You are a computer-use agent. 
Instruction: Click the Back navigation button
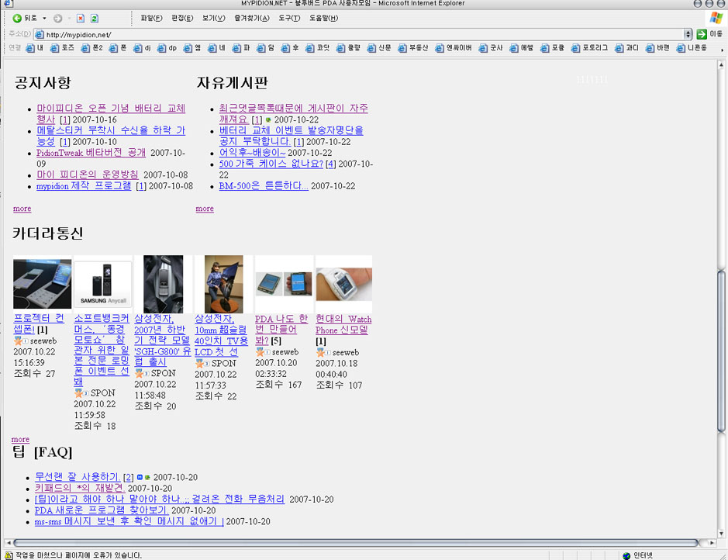(x=25, y=18)
